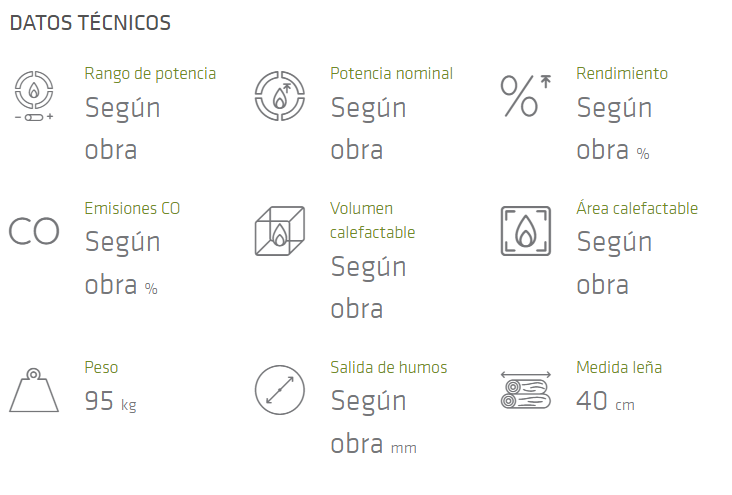Image resolution: width=732 pixels, height=495 pixels.
Task: Click the Área calefactable label
Action: pyautogui.click(x=637, y=209)
